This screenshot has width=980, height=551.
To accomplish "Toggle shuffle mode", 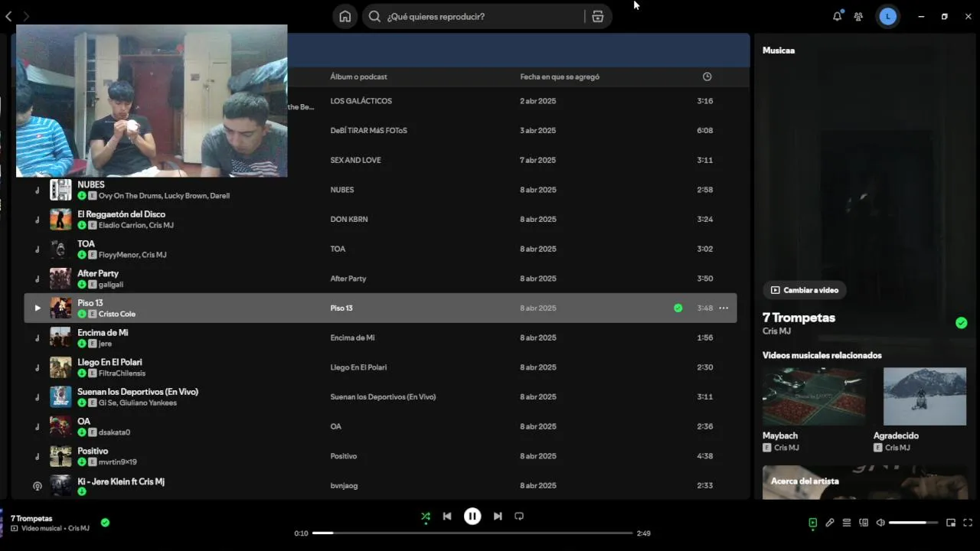I will click(426, 517).
